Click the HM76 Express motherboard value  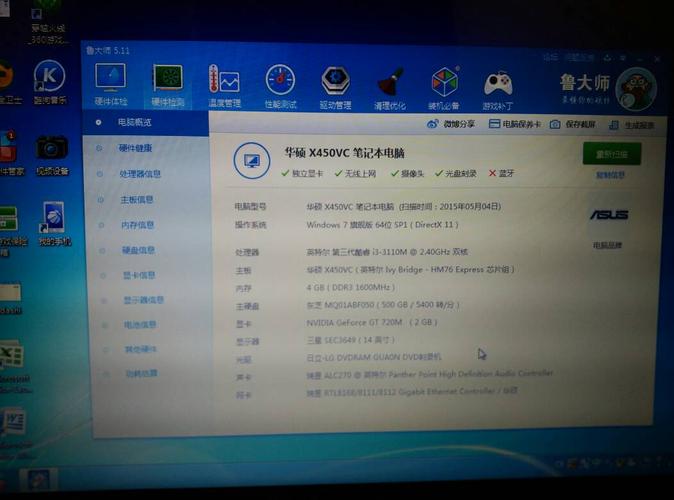[410, 270]
